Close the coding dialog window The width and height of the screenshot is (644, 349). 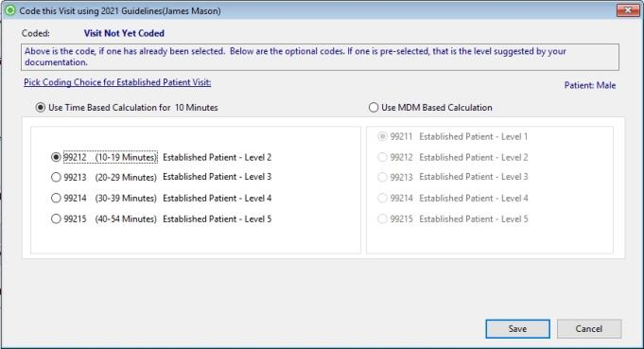(628, 9)
